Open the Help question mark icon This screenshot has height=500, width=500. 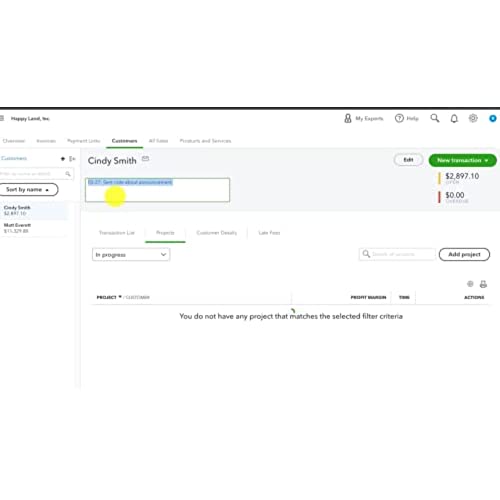click(399, 118)
